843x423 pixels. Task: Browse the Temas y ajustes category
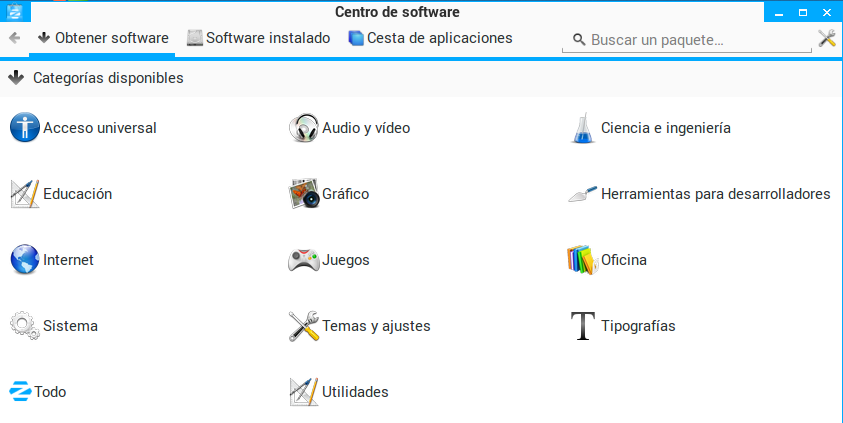(376, 326)
